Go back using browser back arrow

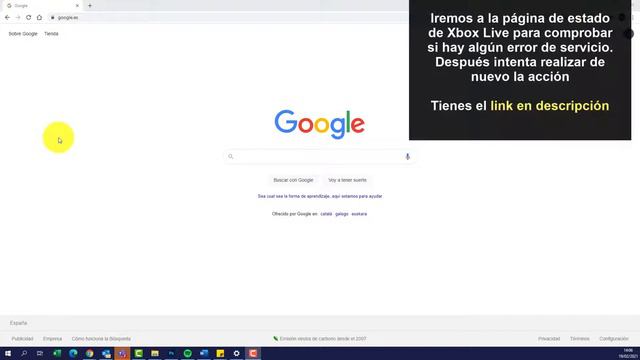pyautogui.click(x=7, y=18)
